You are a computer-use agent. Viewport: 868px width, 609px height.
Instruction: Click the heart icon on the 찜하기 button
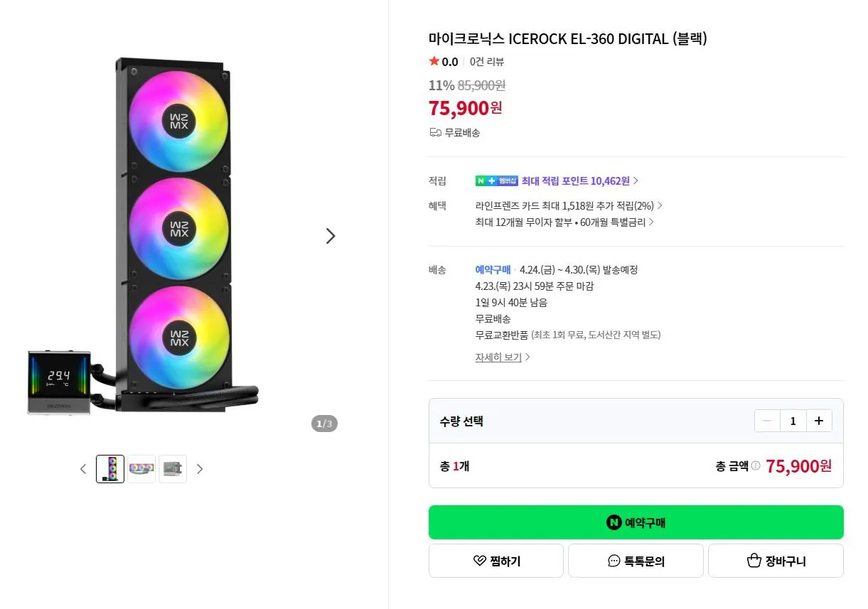(x=481, y=561)
